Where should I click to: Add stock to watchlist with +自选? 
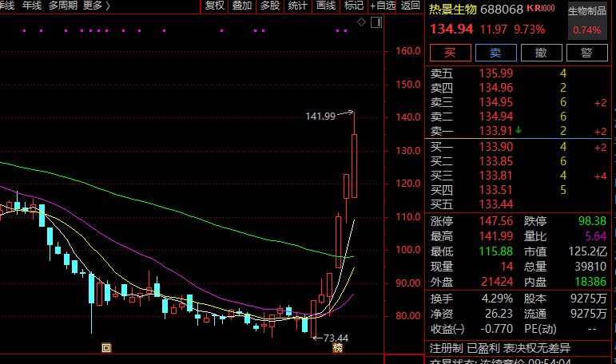[x=382, y=6]
